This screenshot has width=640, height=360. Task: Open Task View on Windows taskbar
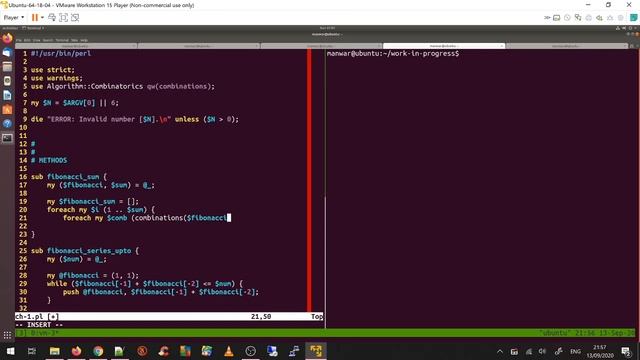pyautogui.click(x=32, y=351)
